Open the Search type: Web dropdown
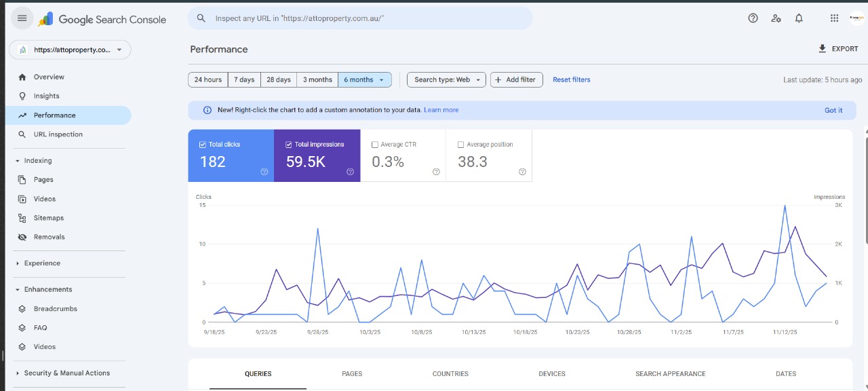868x391 pixels. pyautogui.click(x=446, y=79)
